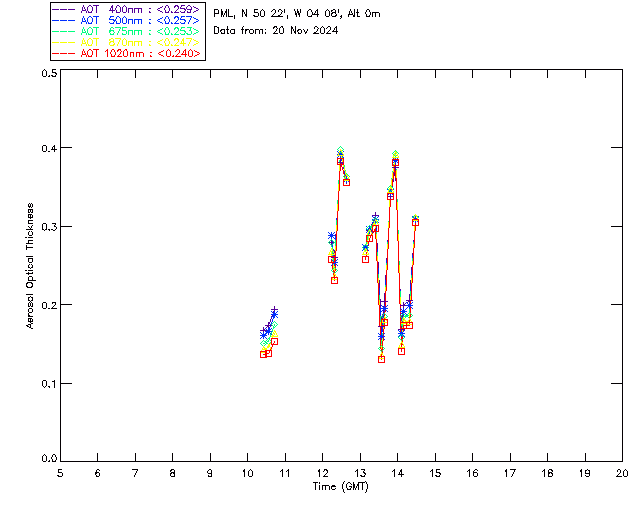Click 'Data from: 20 Nov 2024' text
The height and width of the screenshot is (512, 640).
[276, 30]
